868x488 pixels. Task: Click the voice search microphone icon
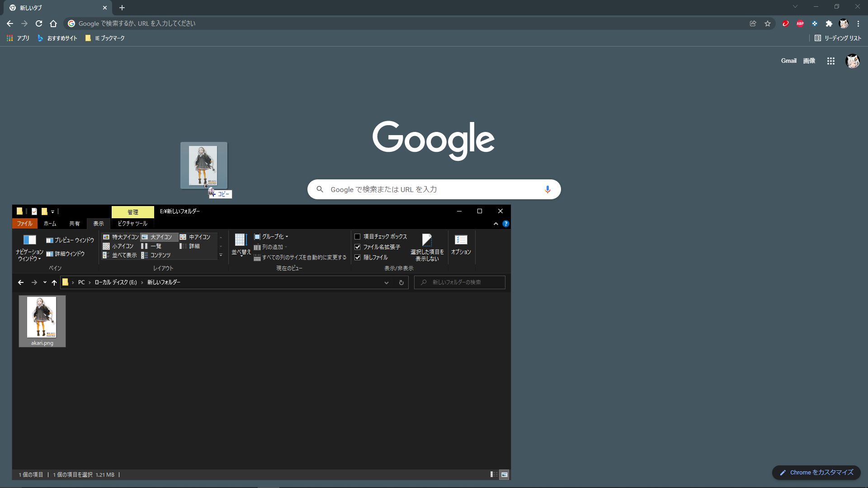[547, 189]
